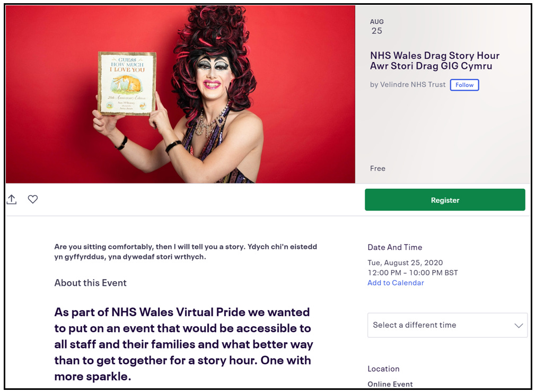Click Add to Calendar link

[x=396, y=283]
